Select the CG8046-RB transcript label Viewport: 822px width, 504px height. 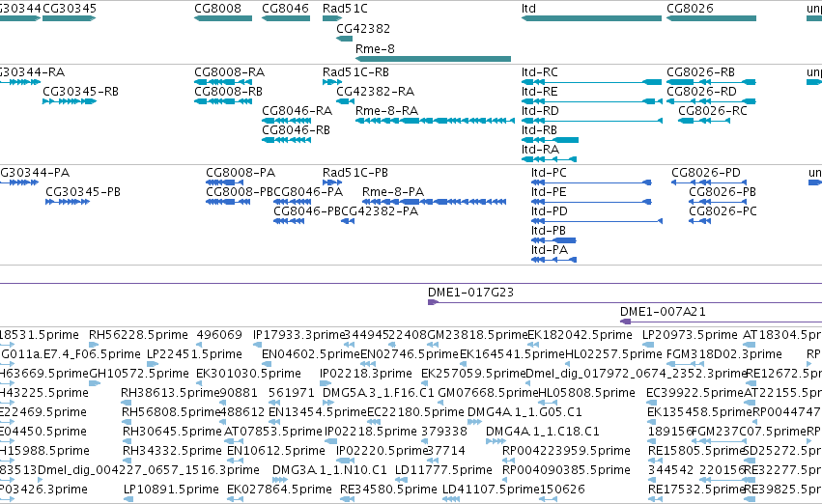(296, 130)
